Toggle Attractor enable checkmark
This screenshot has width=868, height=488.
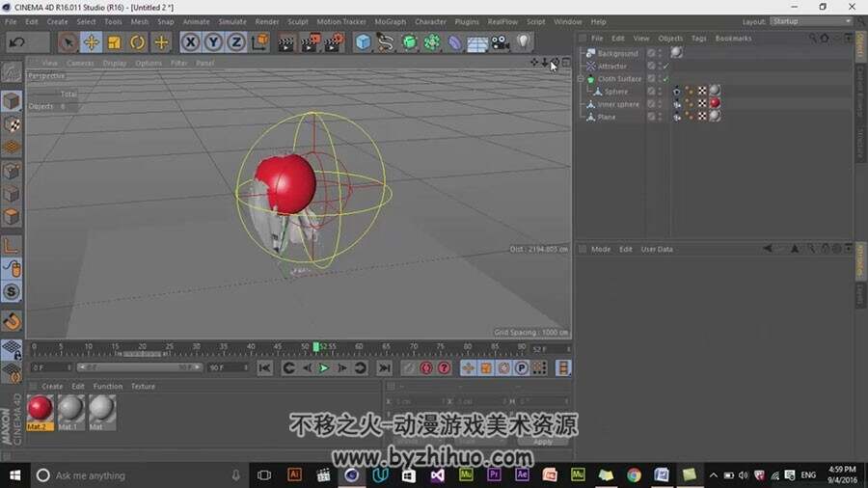click(x=665, y=66)
